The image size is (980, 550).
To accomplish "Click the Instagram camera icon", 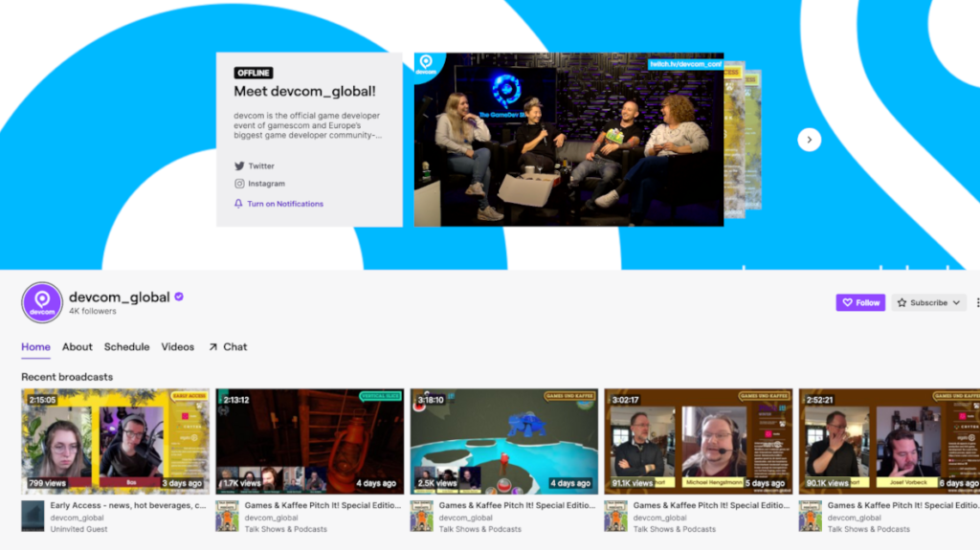I will [x=239, y=184].
